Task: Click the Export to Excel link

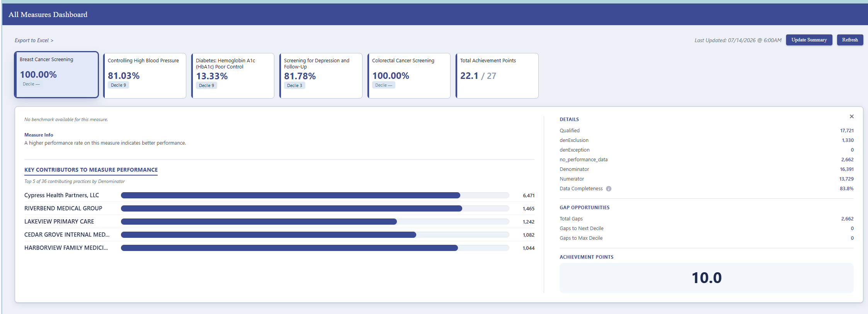Action: (x=34, y=40)
